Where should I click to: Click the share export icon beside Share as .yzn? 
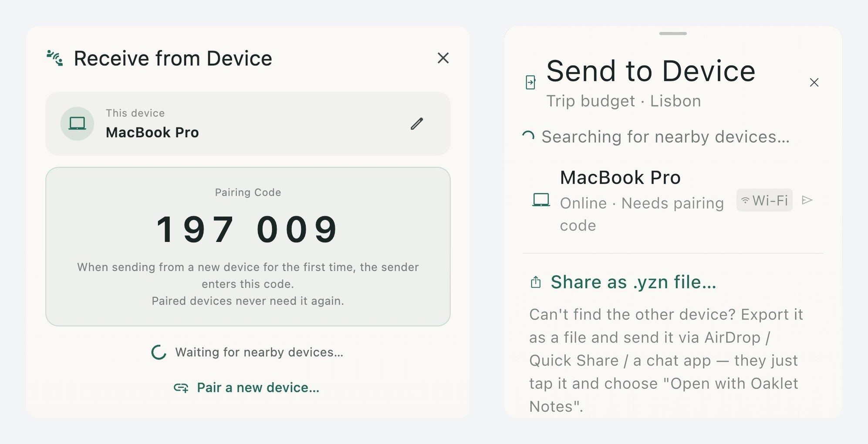click(536, 283)
